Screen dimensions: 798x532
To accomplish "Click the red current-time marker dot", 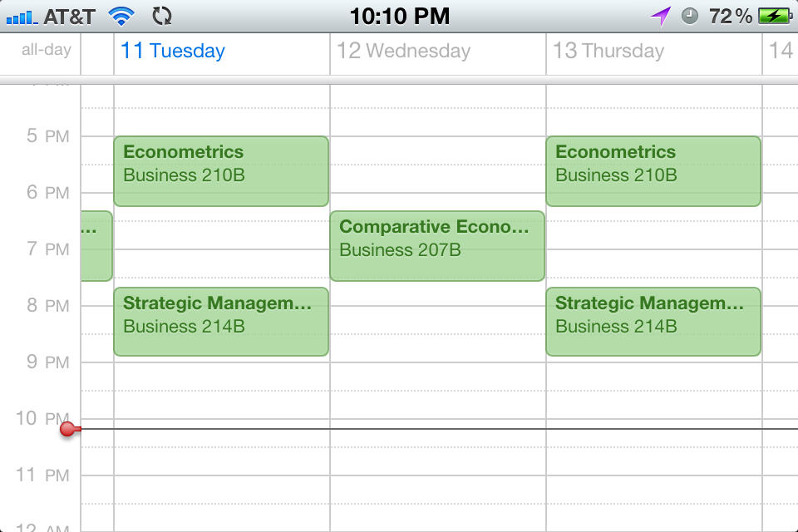I will click(x=67, y=429).
